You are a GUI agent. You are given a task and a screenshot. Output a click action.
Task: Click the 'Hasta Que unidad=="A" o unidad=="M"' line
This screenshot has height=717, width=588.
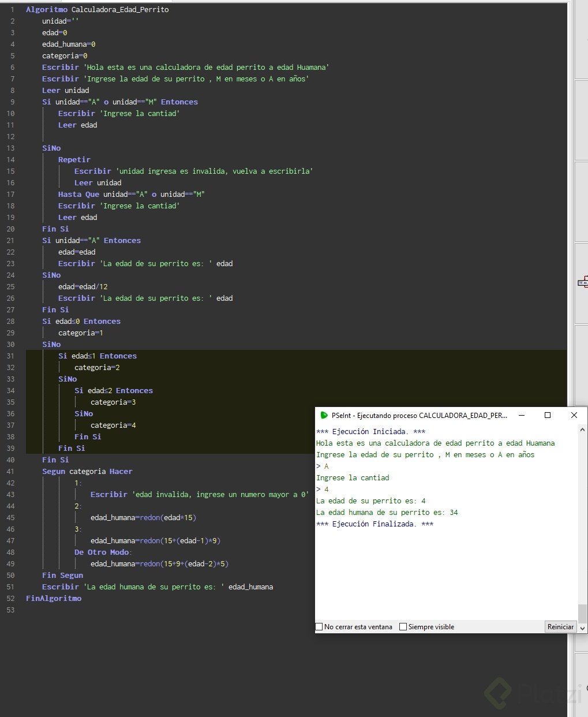pos(132,194)
